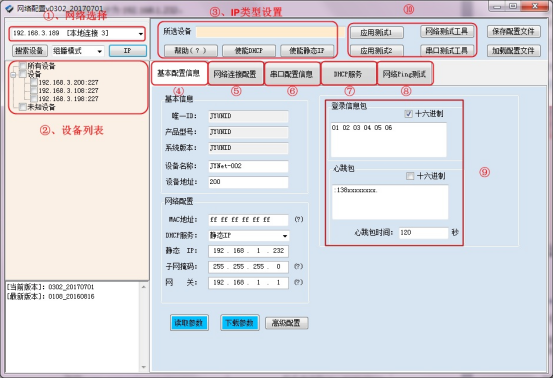Open the network adapter dropdown 192.168.3.189

pos(77,33)
